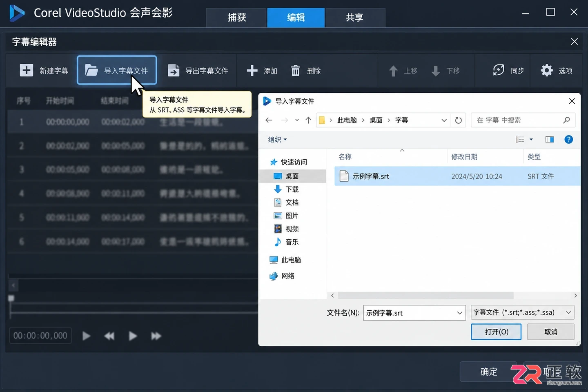588x392 pixels.
Task: Switch to the 共享 tab
Action: [x=354, y=17]
